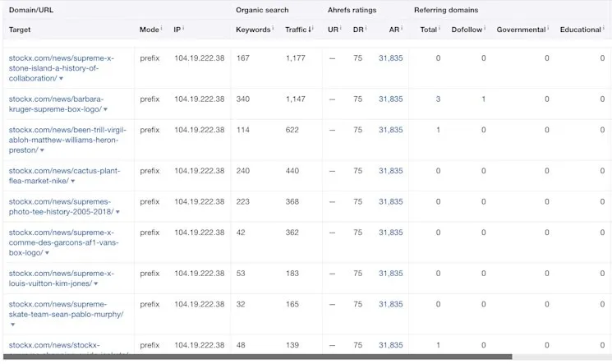Sort by Total referring domains header
Viewport: 612px width, 364px height.
click(x=428, y=30)
